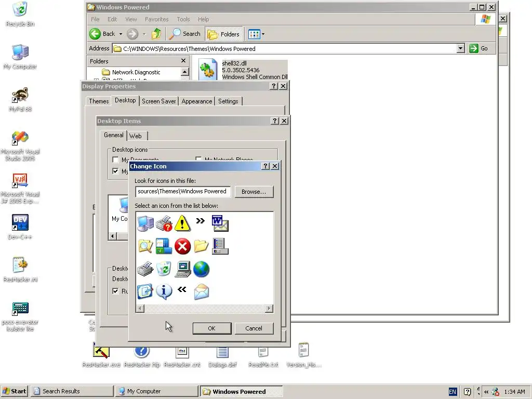This screenshot has height=399, width=532.
Task: Open ResHacker.ini desktop file
Action: point(20,270)
